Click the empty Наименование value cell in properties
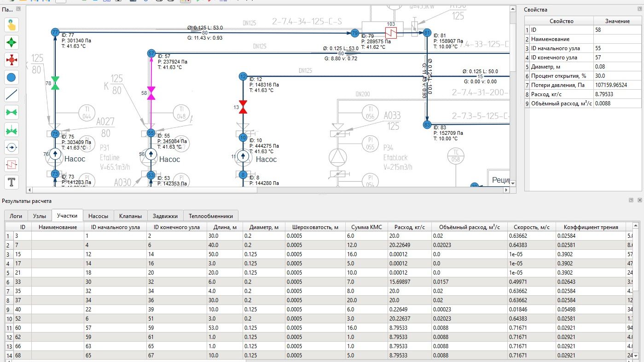The height and width of the screenshot is (362, 644). click(x=617, y=39)
